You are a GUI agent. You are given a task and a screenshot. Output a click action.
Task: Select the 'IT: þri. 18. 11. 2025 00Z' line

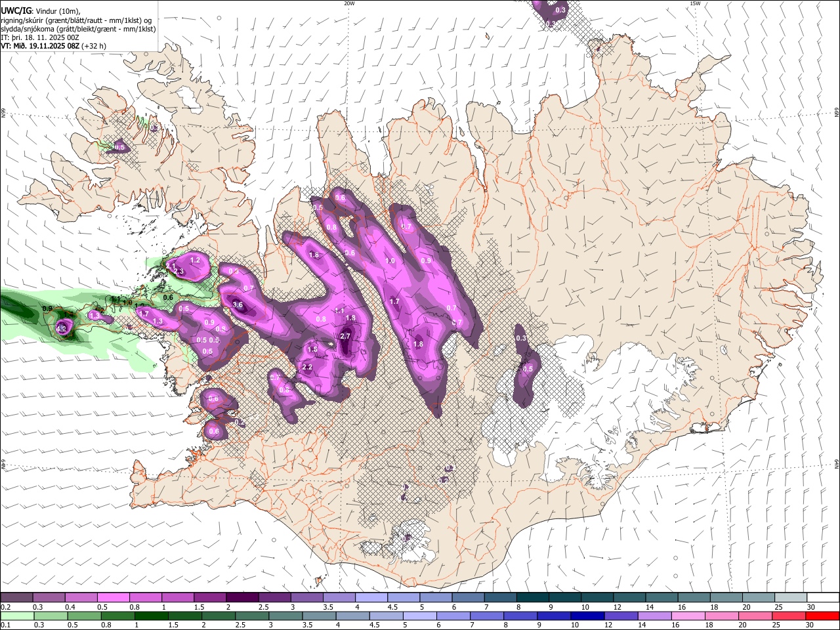(x=40, y=37)
